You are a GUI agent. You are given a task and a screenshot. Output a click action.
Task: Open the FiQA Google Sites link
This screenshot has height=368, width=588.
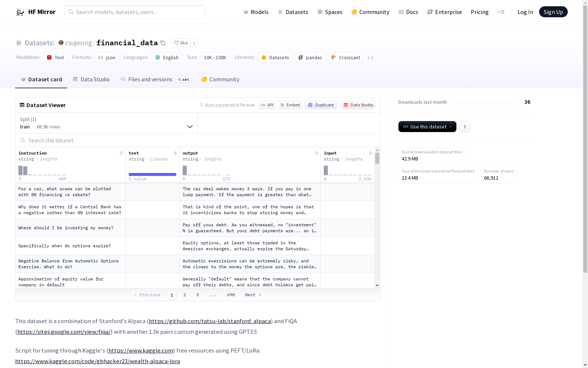click(x=64, y=332)
